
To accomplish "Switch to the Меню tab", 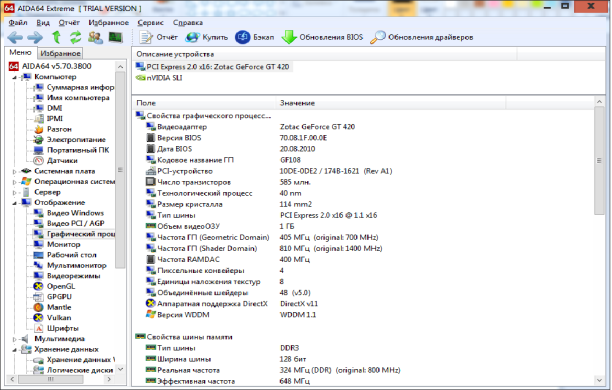I will click(x=20, y=52).
